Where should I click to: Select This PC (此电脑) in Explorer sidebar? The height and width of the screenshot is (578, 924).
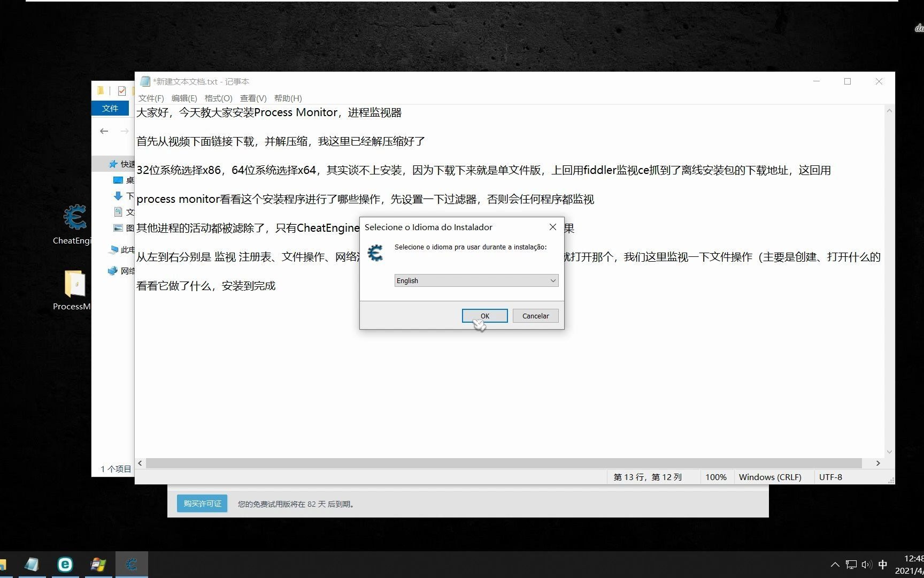click(x=121, y=249)
